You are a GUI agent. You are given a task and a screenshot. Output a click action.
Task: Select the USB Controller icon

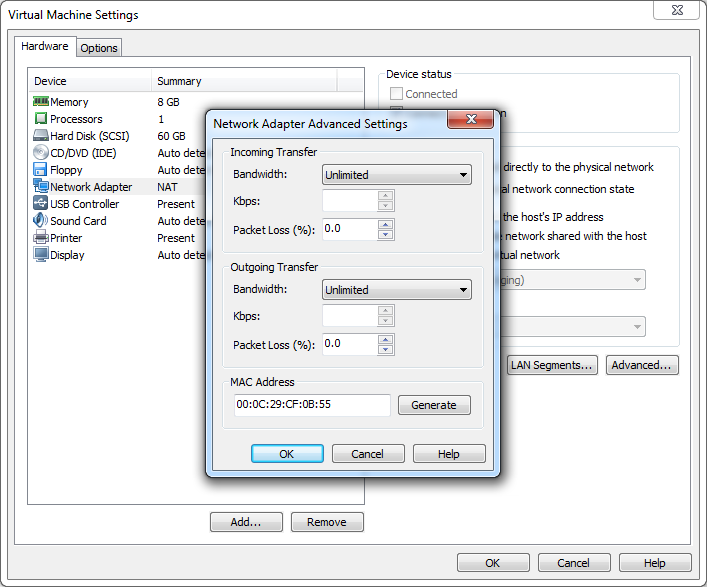click(41, 204)
